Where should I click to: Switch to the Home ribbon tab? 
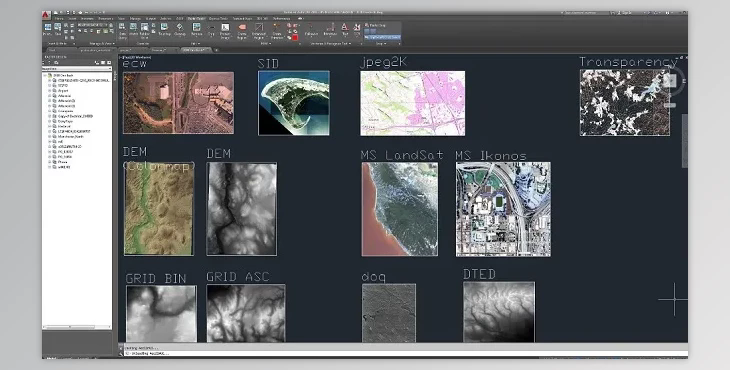59,19
